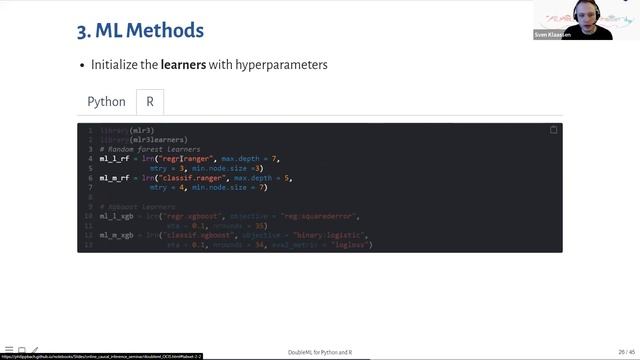Click the word "learners" in bullet text
Image resolution: width=640 pixels, height=360 pixels.
[183, 64]
